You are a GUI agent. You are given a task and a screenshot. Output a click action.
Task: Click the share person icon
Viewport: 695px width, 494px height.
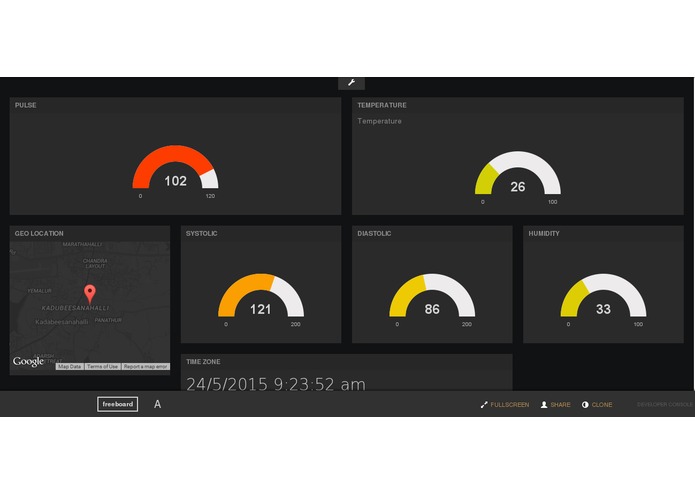point(544,405)
